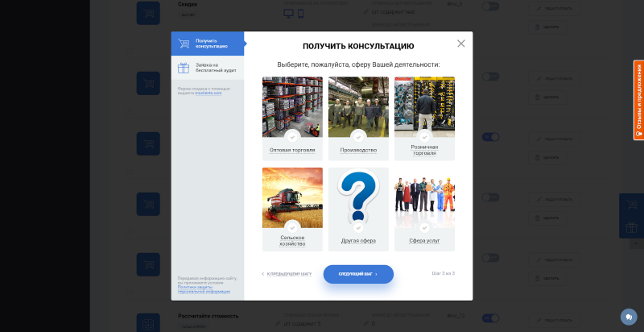Click the Скидки widget title

click(x=188, y=4)
